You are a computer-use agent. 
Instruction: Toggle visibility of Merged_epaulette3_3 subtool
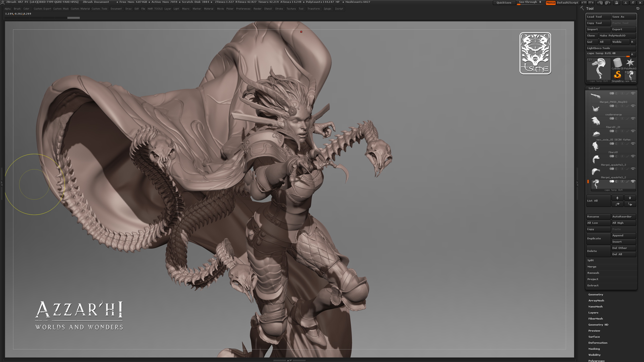[633, 156]
